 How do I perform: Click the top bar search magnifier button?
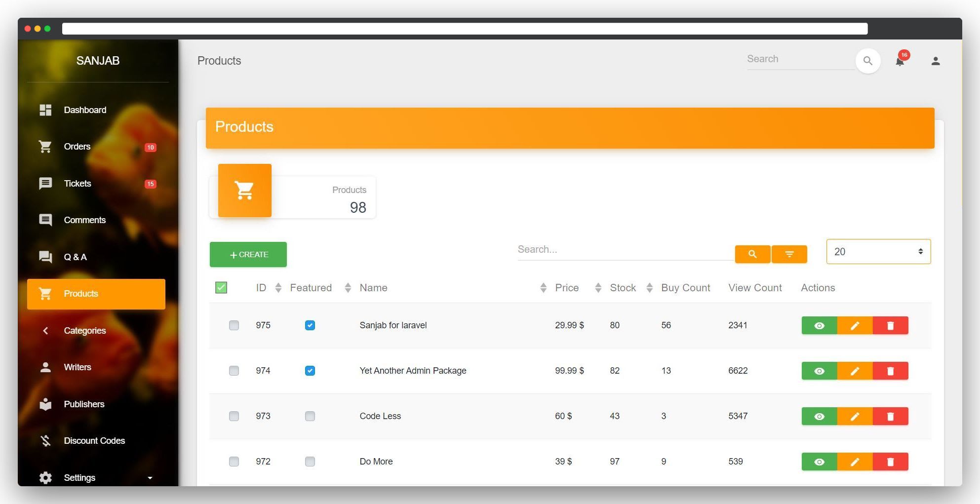[867, 61]
